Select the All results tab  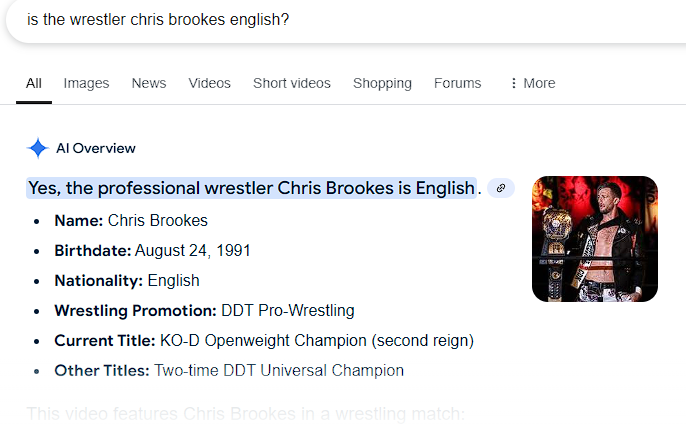[34, 83]
